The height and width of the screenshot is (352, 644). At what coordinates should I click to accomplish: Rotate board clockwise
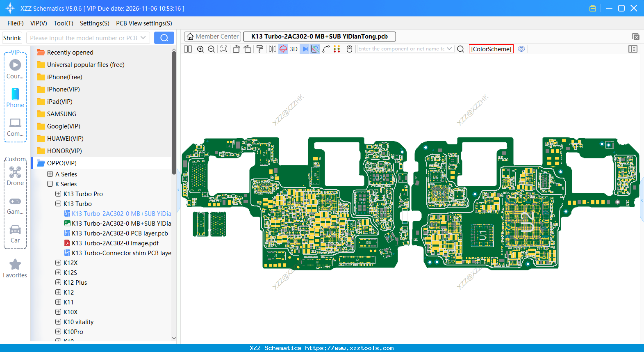(x=247, y=49)
